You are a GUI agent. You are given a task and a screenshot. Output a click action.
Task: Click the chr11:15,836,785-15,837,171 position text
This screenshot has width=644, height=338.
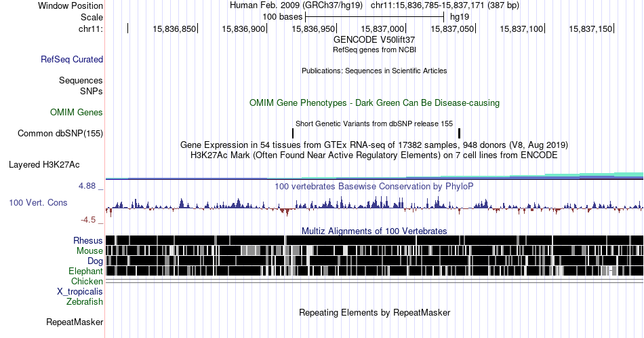pos(428,5)
